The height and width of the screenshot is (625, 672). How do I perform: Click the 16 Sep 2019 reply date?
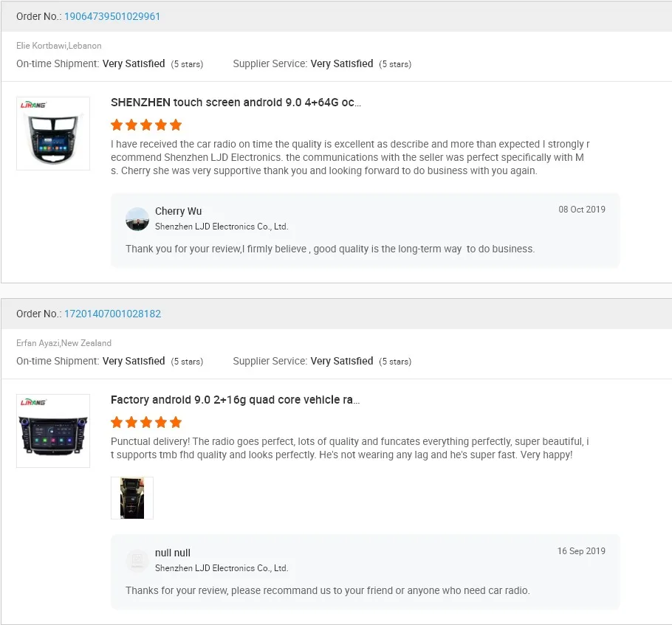(581, 551)
